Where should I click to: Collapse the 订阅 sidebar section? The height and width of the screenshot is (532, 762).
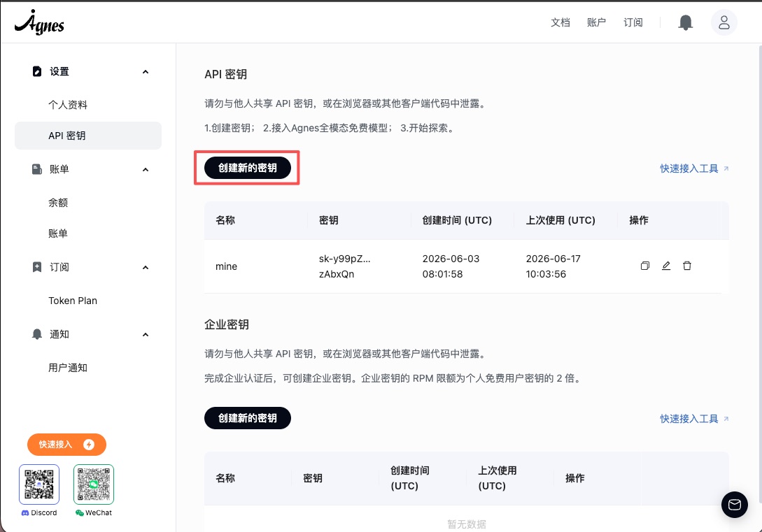coord(146,268)
